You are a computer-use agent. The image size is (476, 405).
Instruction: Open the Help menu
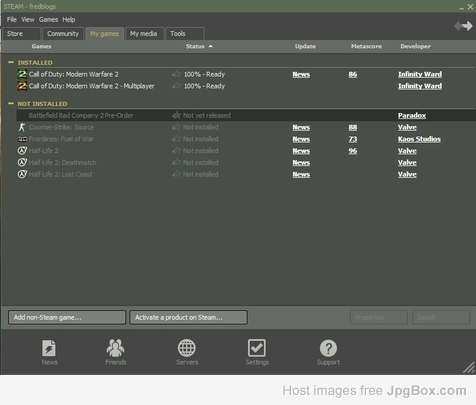[x=69, y=20]
